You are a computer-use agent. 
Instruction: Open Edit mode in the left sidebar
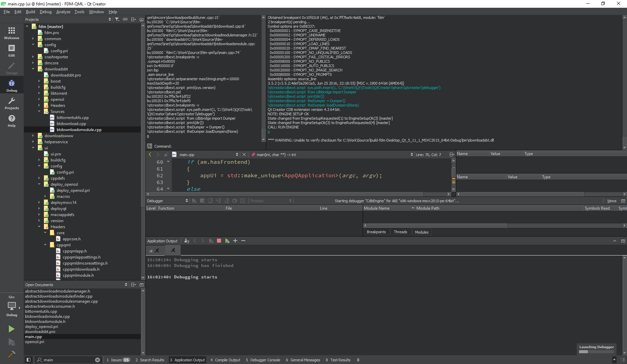[x=11, y=51]
